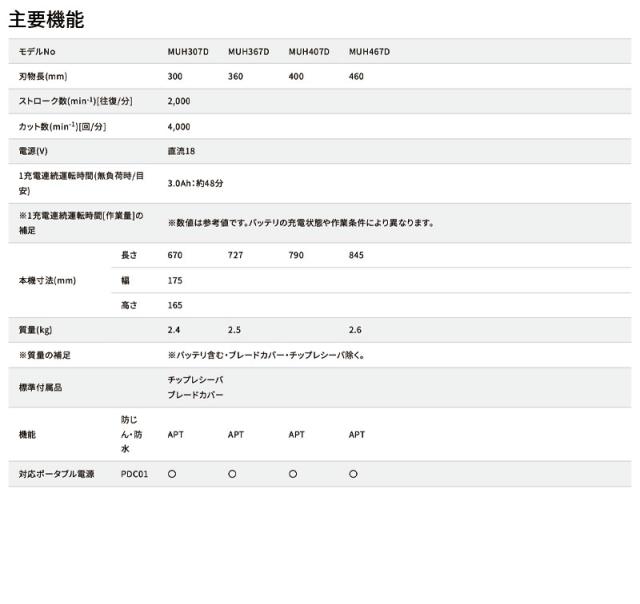Click blade length value 460

point(356,76)
